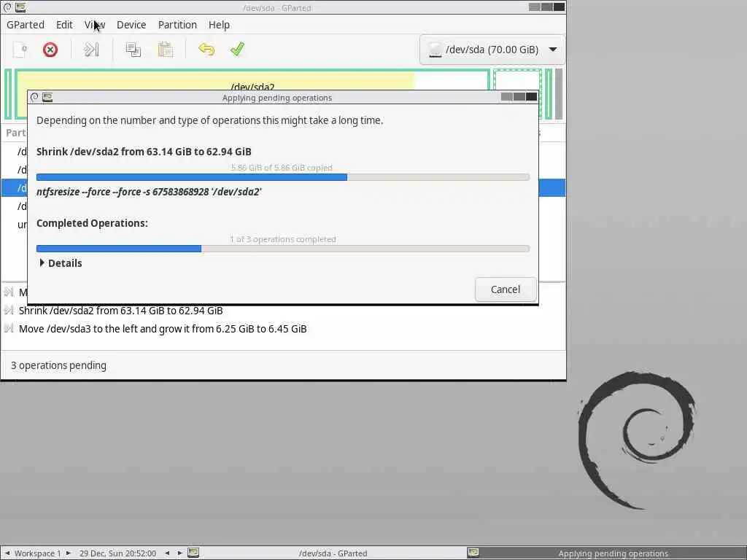
Task: Expand the Details disclosure triangle
Action: 42,262
